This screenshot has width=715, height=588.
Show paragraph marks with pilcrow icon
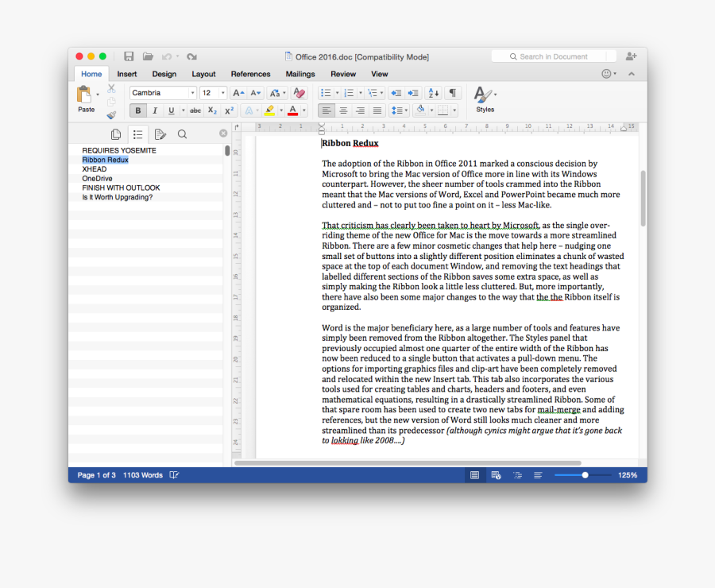pyautogui.click(x=452, y=93)
